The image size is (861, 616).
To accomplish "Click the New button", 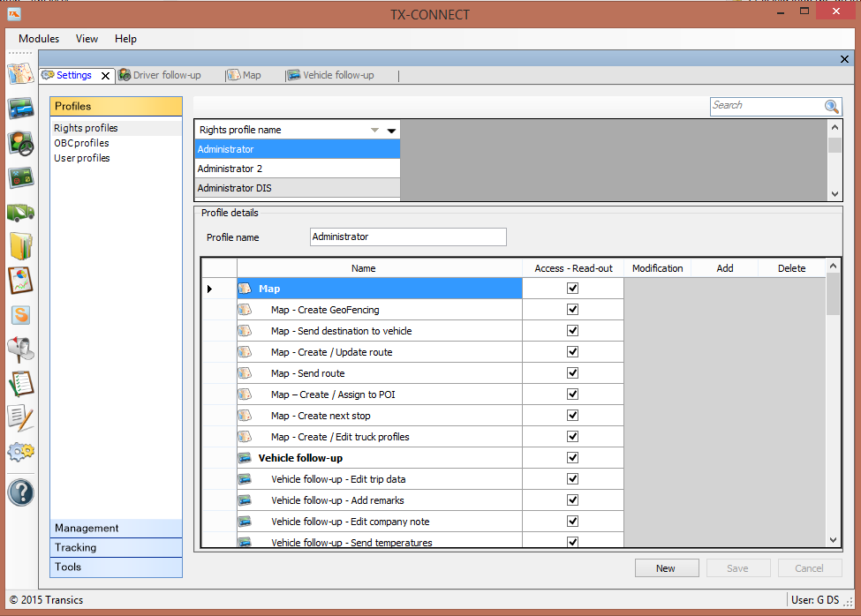I will (666, 568).
